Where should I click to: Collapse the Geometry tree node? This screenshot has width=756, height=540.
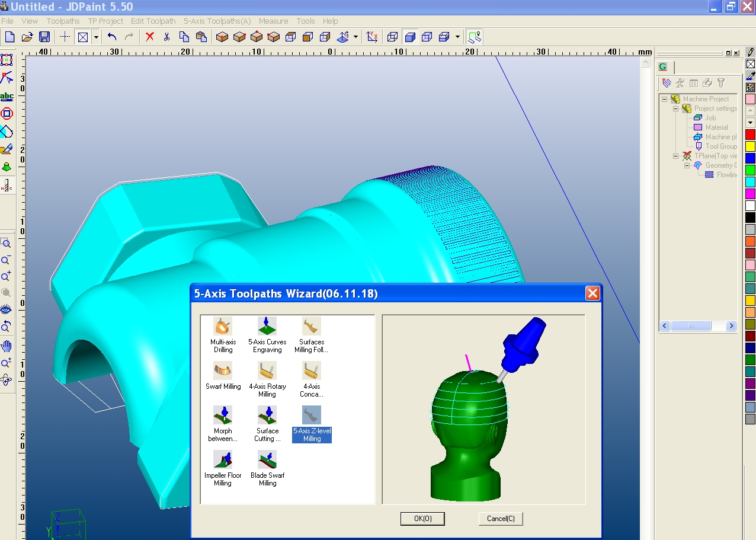tap(687, 165)
